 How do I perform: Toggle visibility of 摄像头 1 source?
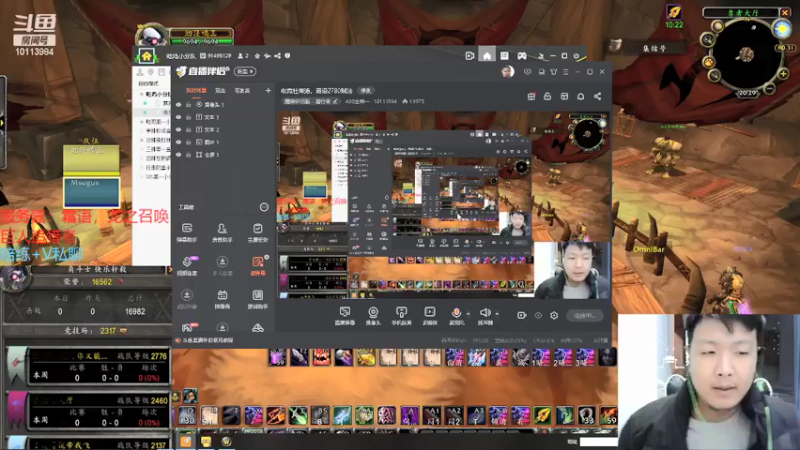point(179,105)
